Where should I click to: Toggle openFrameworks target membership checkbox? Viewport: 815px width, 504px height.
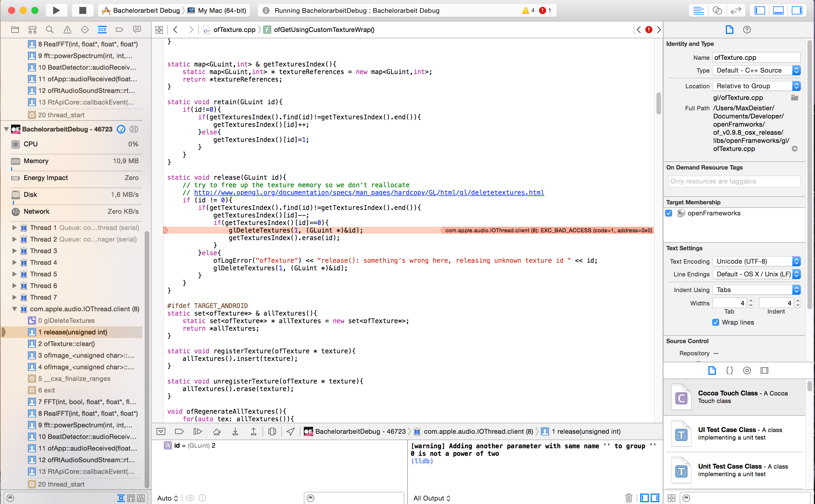[669, 213]
